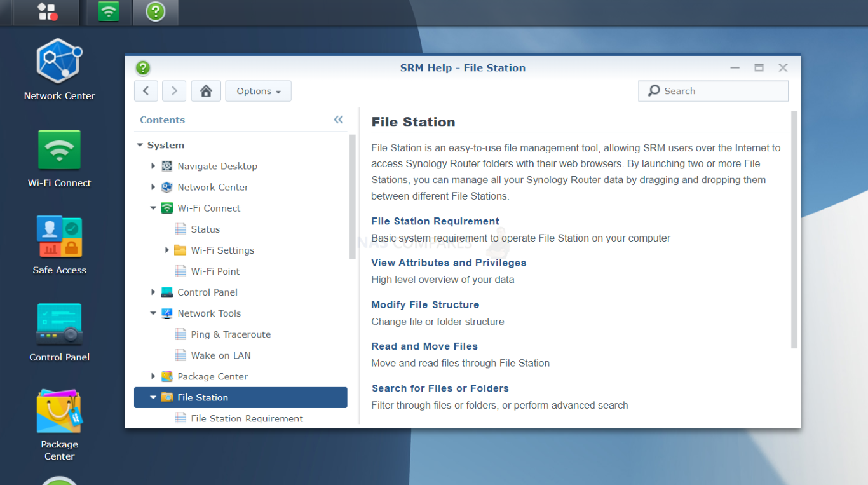Viewport: 868px width, 485px height.
Task: Click the search magnifier icon
Action: coord(654,91)
